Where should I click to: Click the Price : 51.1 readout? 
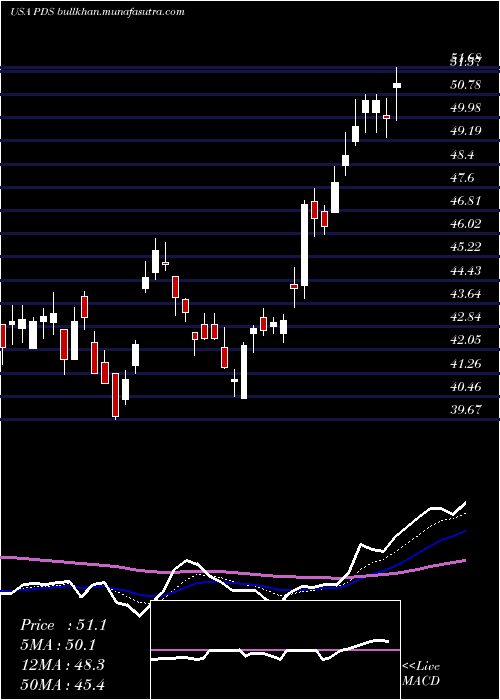(x=64, y=625)
